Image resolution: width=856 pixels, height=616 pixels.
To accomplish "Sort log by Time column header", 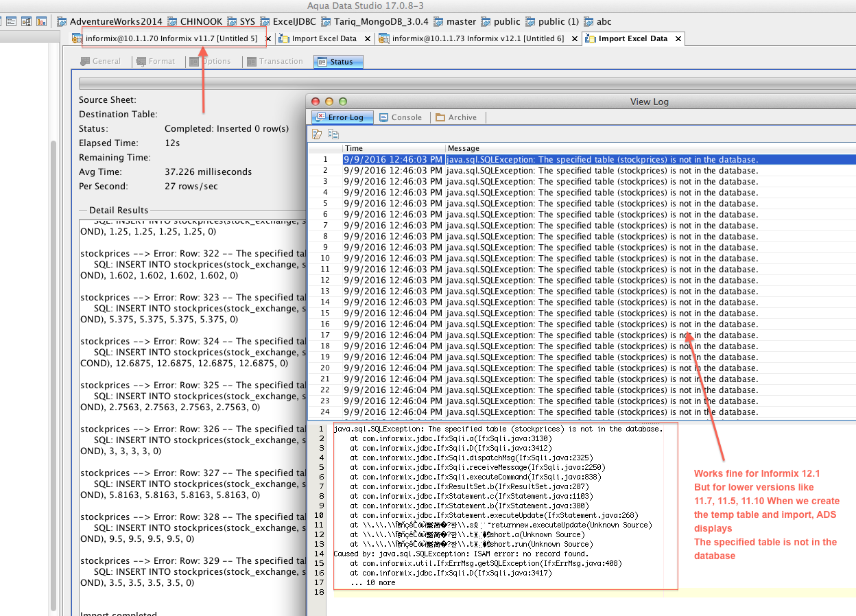I will (x=394, y=148).
